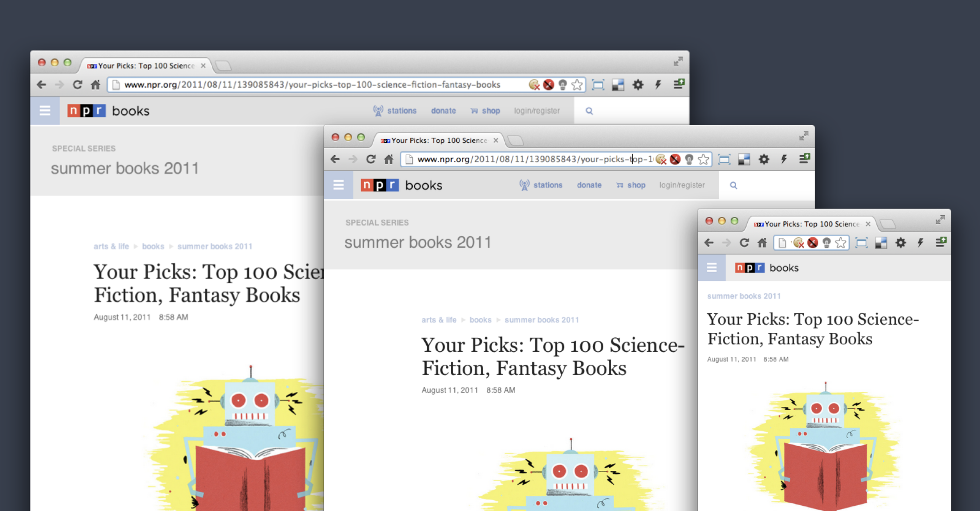Click settings gear icon in rightmost browser window
This screenshot has width=980, height=511.
901,242
